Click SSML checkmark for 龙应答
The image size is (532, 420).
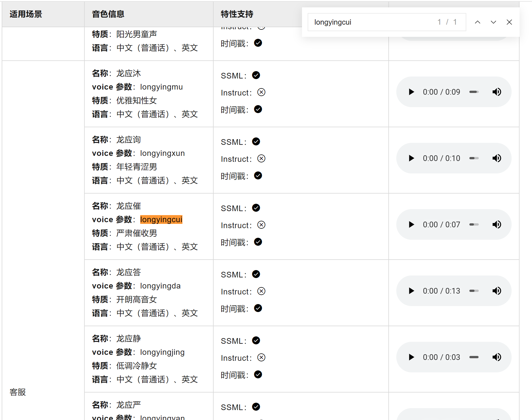pyautogui.click(x=256, y=274)
